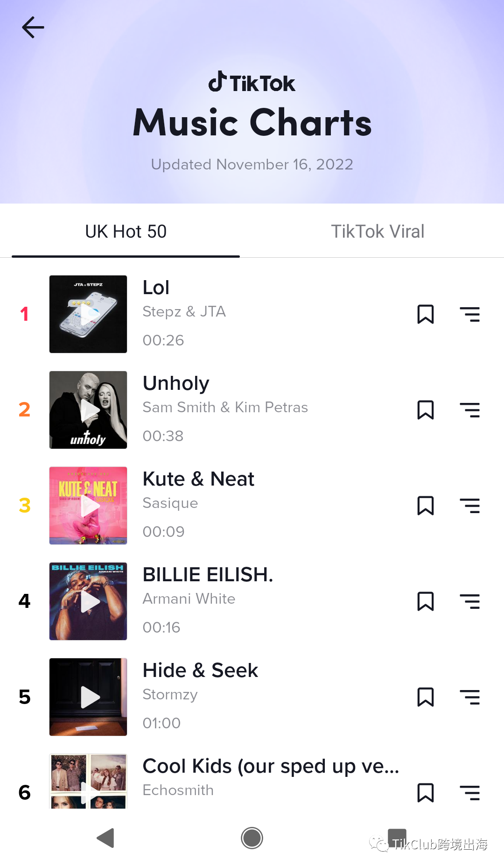Screen dimensions: 504x867
Task: Open artist name Armani White
Action: point(189,599)
